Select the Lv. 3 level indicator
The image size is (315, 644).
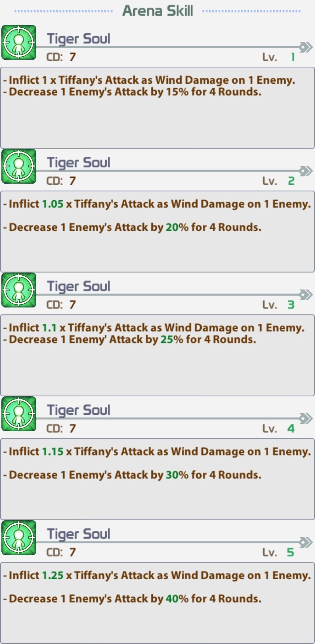[278, 305]
